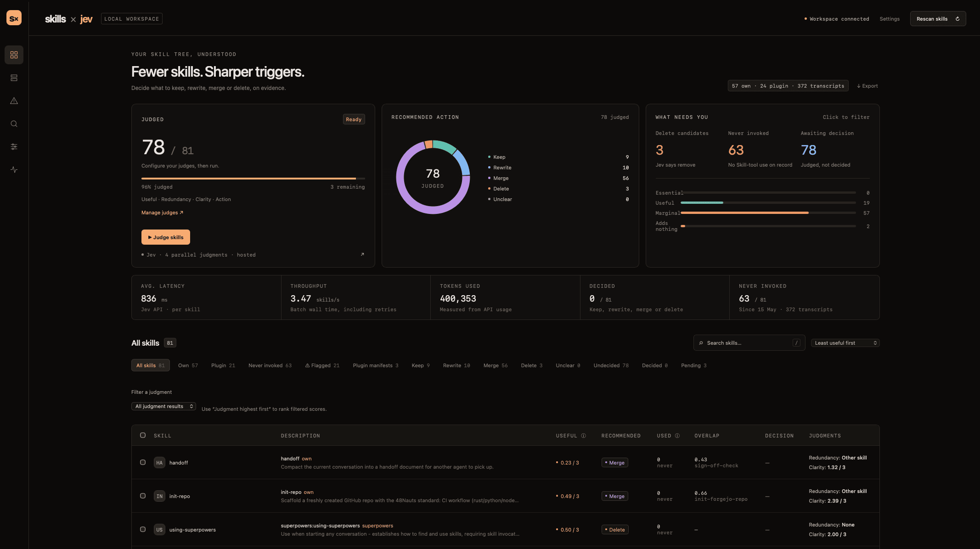Open the stacked list icon in sidebar

tap(14, 78)
